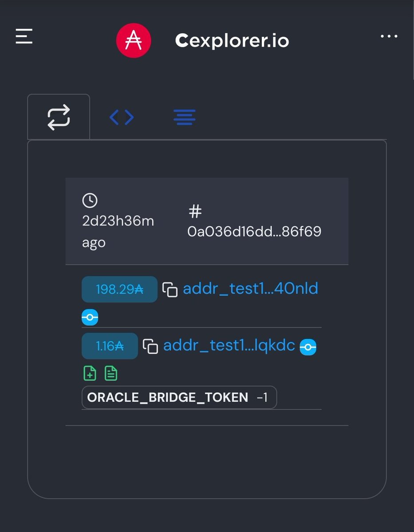Go to Cexplorer.io home title
The width and height of the screenshot is (414, 532).
click(x=232, y=41)
